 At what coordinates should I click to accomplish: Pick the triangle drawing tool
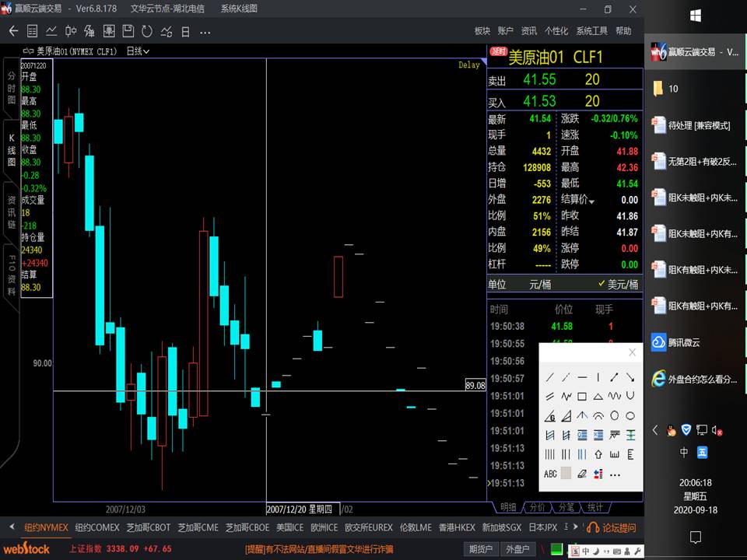(598, 397)
